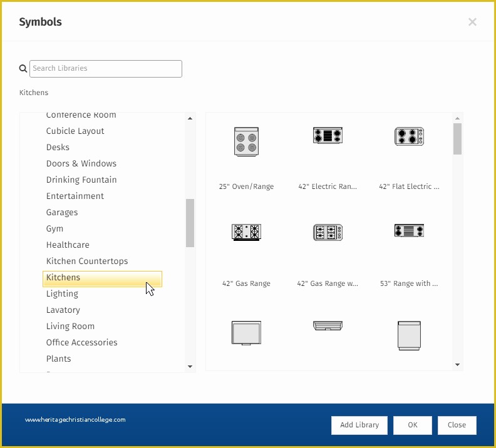
Task: Click the Close button
Action: pyautogui.click(x=457, y=425)
